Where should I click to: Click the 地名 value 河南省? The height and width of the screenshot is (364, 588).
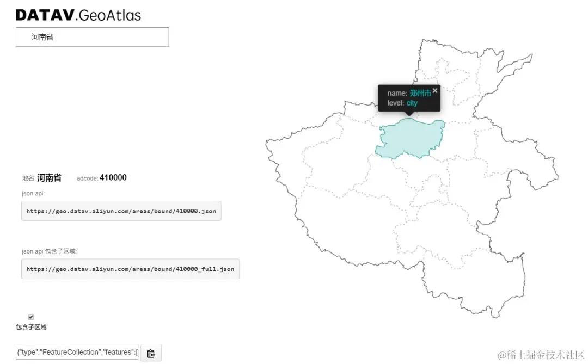(x=49, y=178)
